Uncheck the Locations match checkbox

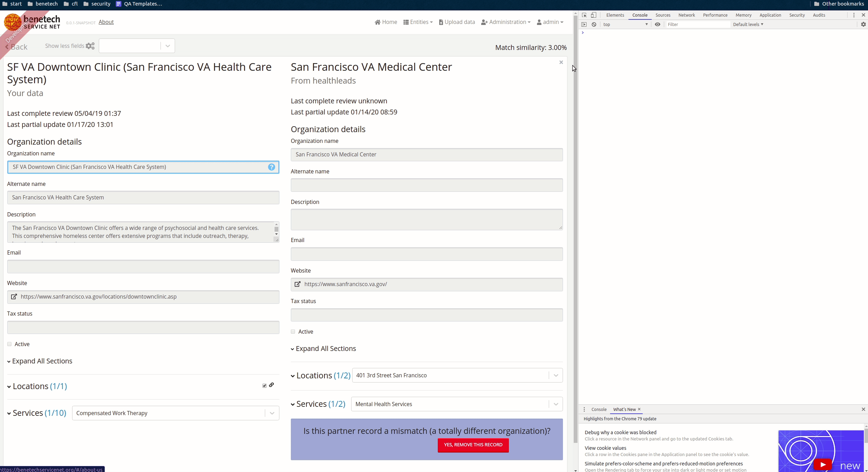[264, 385]
